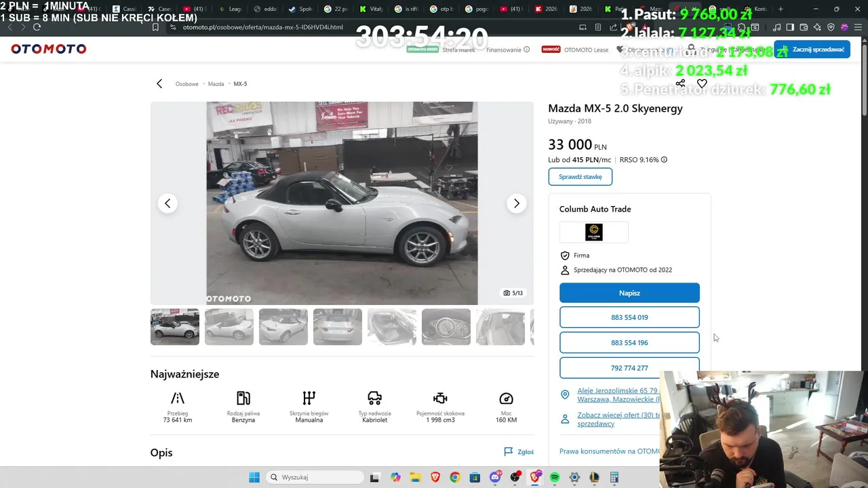This screenshot has width=868, height=488.
Task: Open Finansowanie menu item
Action: pyautogui.click(x=504, y=49)
